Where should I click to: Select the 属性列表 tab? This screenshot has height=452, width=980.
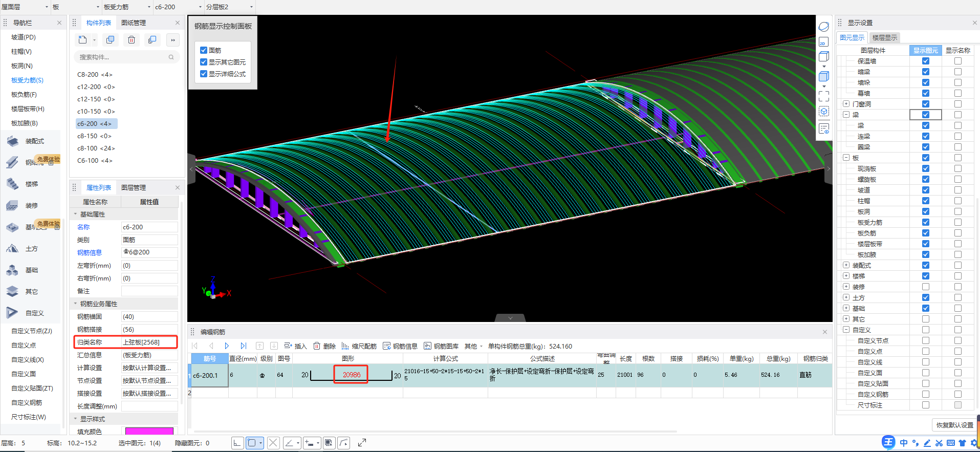point(98,187)
